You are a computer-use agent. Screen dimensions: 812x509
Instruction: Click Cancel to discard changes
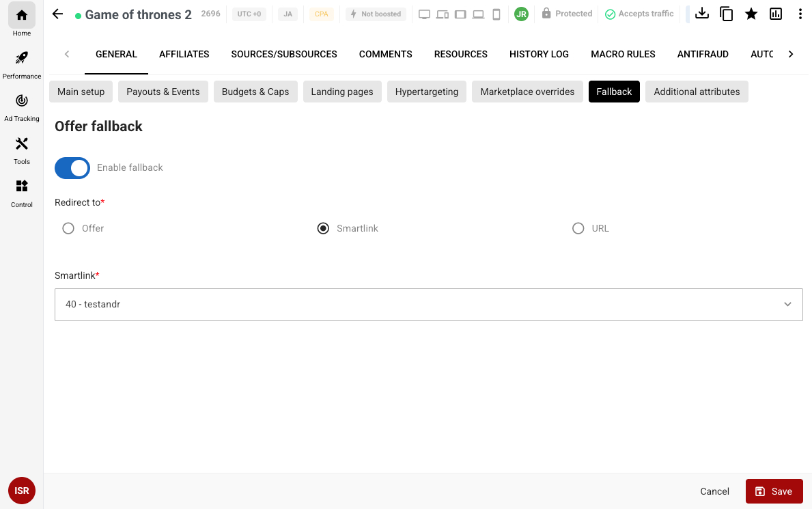click(x=714, y=491)
